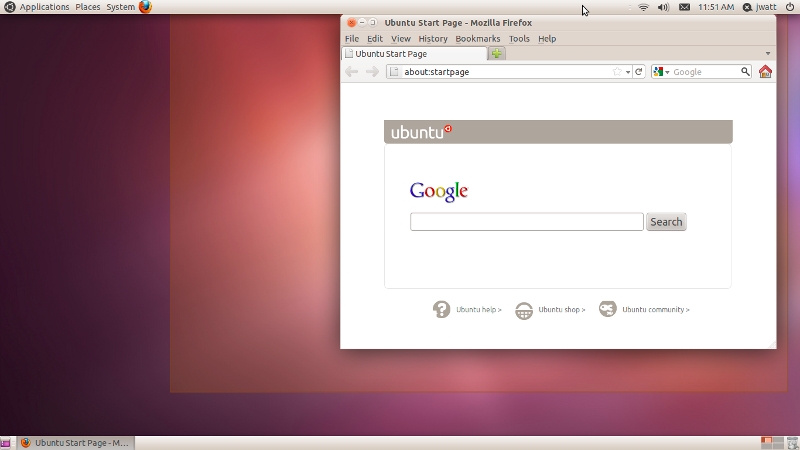Open the trash icon in bottom panel

[x=792, y=443]
